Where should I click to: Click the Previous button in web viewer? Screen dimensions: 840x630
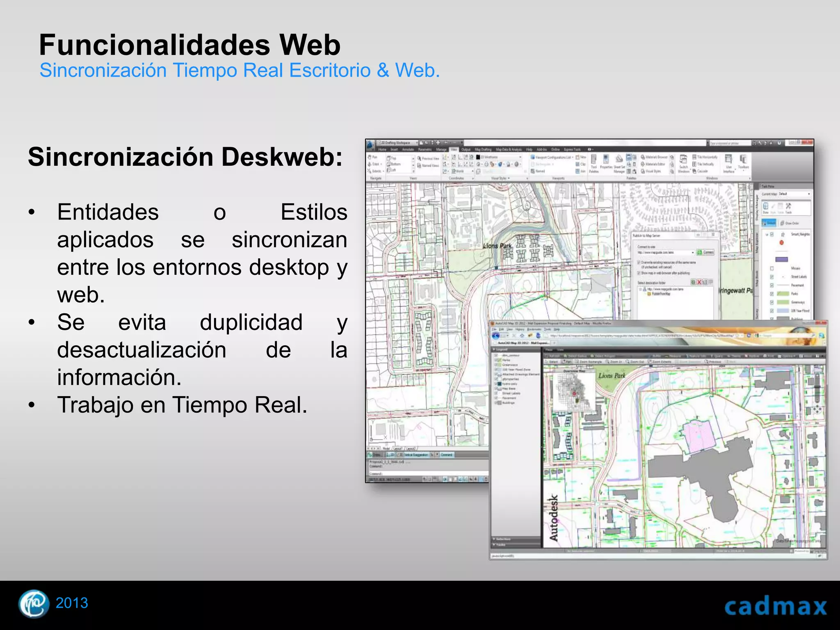pos(713,362)
